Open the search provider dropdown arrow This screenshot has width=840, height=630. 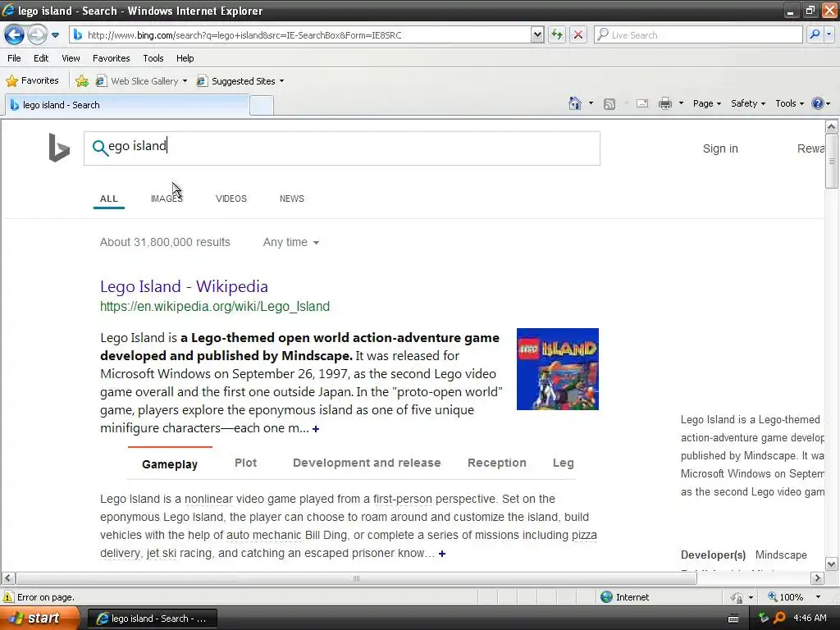(x=829, y=35)
